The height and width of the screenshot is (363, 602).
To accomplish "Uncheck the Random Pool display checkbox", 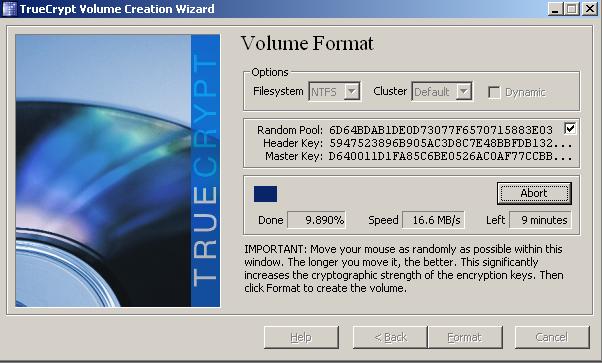I will [570, 128].
